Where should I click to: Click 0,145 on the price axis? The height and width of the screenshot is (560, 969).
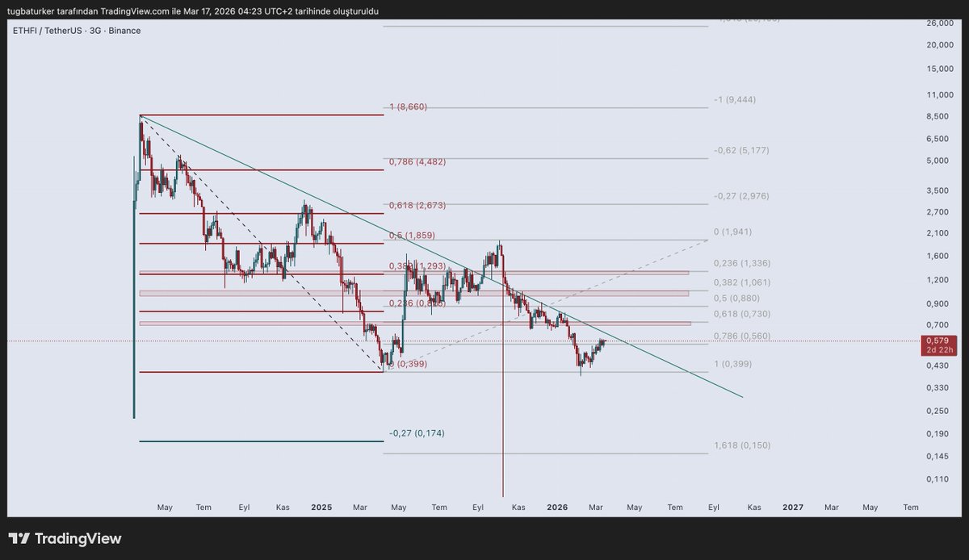point(939,457)
